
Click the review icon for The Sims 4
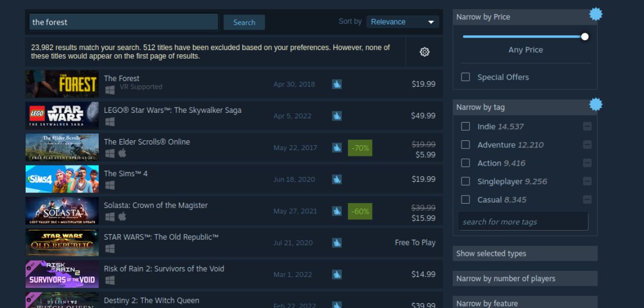[x=336, y=180]
